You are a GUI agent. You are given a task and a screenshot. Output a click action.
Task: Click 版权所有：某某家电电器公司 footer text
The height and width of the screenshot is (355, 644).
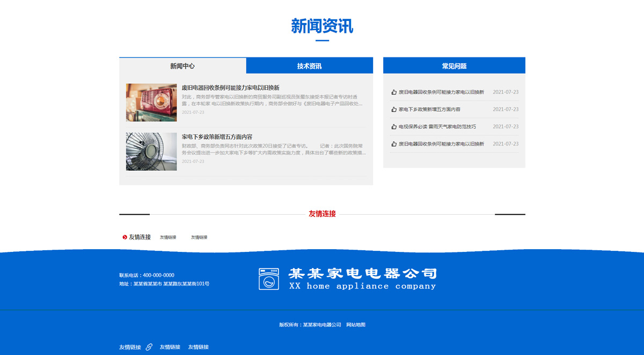point(310,325)
